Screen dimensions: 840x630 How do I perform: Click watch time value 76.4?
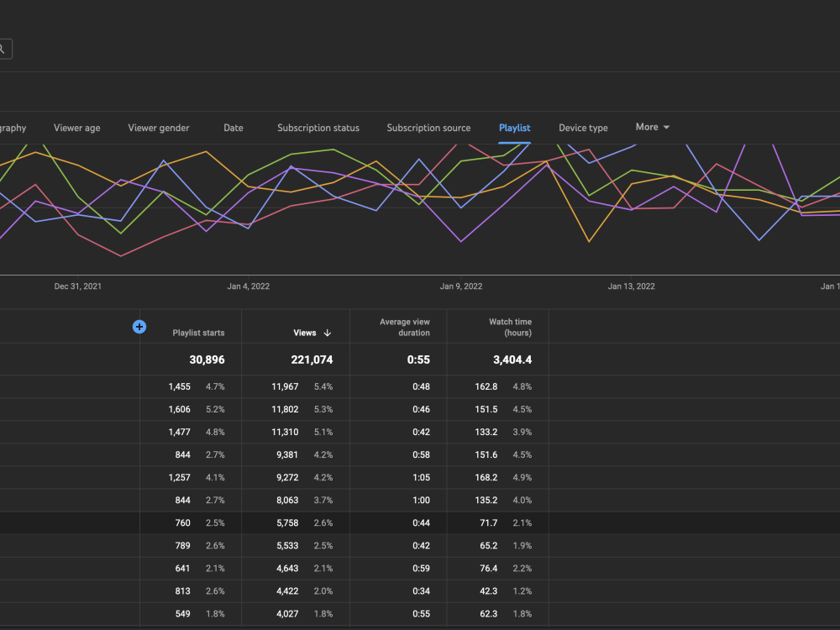point(489,569)
